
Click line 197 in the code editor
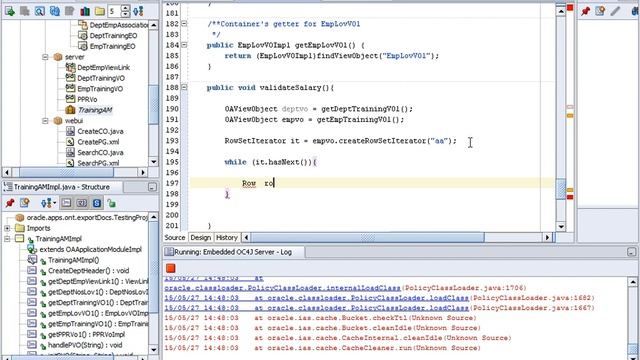point(371,183)
